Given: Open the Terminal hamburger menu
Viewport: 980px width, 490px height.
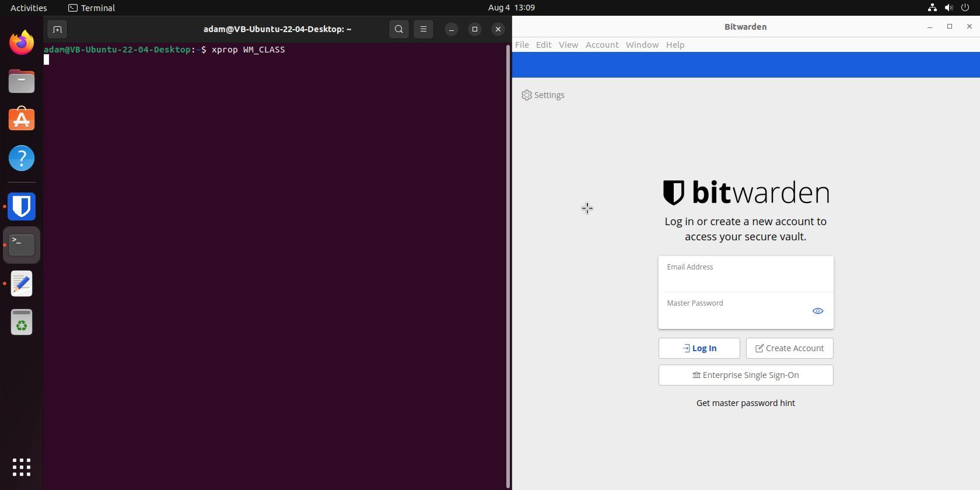Looking at the screenshot, I should (x=423, y=29).
